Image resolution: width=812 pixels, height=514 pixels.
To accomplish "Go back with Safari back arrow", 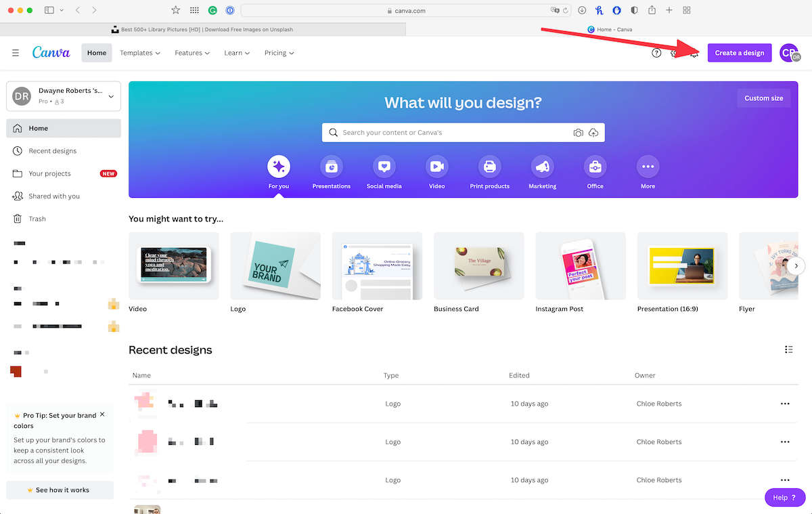I will [x=78, y=10].
